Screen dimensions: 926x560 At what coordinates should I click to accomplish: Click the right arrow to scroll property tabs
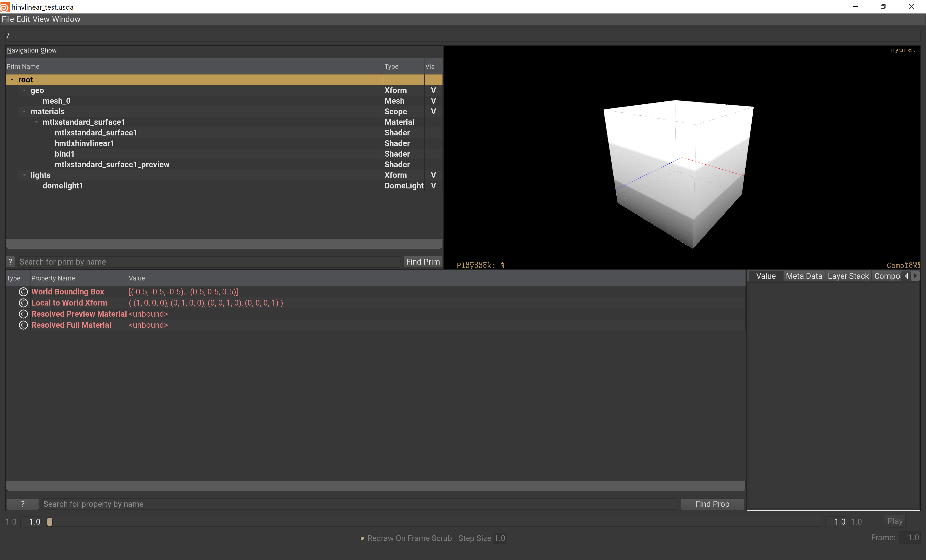[916, 276]
